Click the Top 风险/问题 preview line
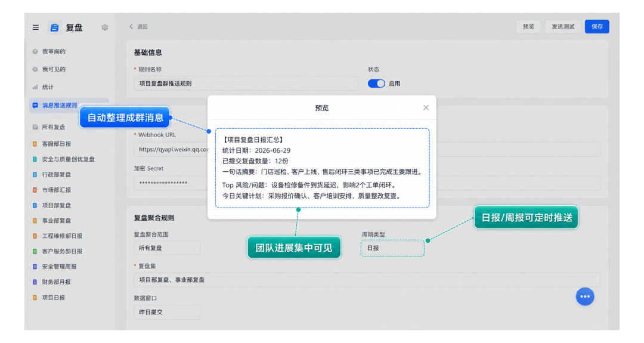The image size is (644, 343). 309,185
